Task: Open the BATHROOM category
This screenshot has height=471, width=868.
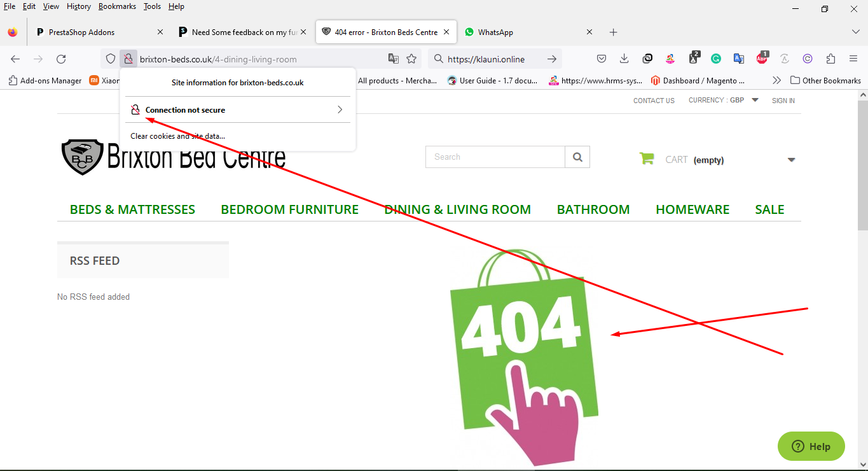Action: tap(593, 209)
